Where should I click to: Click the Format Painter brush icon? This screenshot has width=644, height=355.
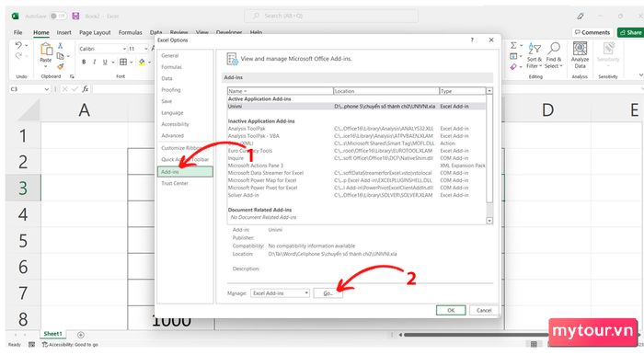pyautogui.click(x=61, y=66)
